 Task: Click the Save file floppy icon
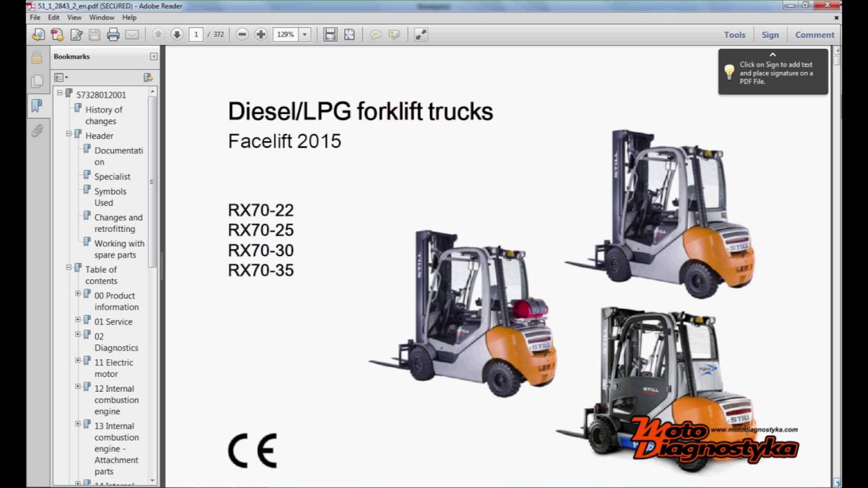[x=94, y=35]
